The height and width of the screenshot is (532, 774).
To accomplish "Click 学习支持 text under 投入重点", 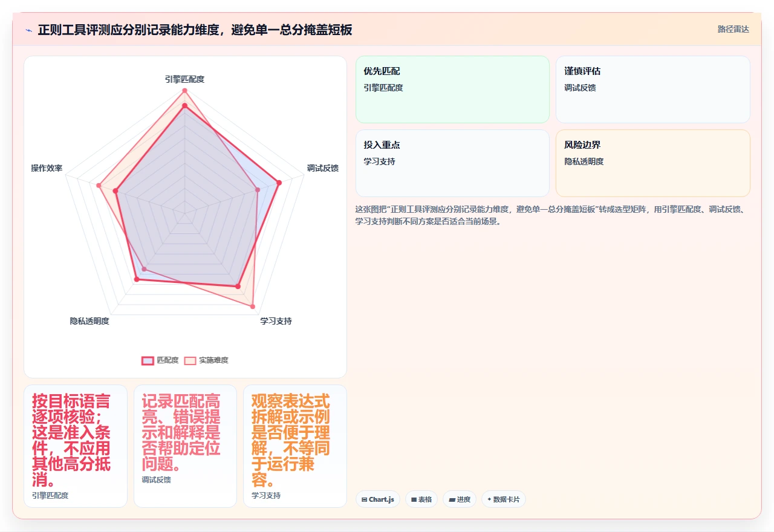I will point(379,161).
